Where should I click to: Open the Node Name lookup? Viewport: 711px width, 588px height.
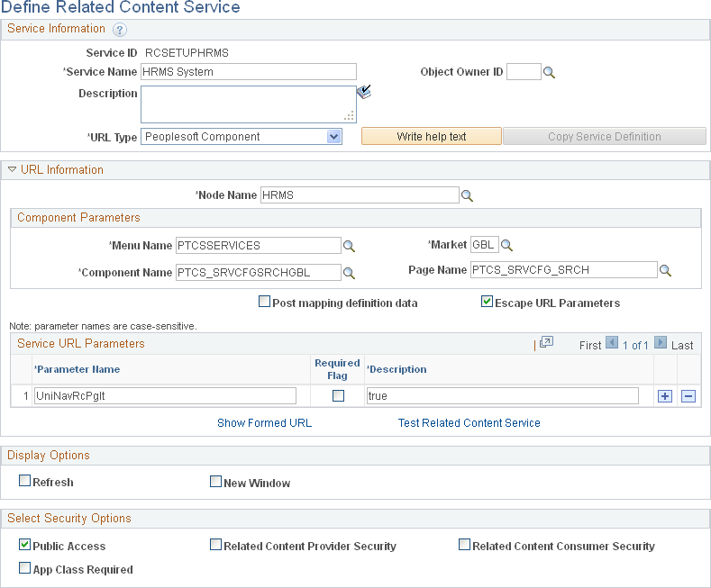pos(467,195)
